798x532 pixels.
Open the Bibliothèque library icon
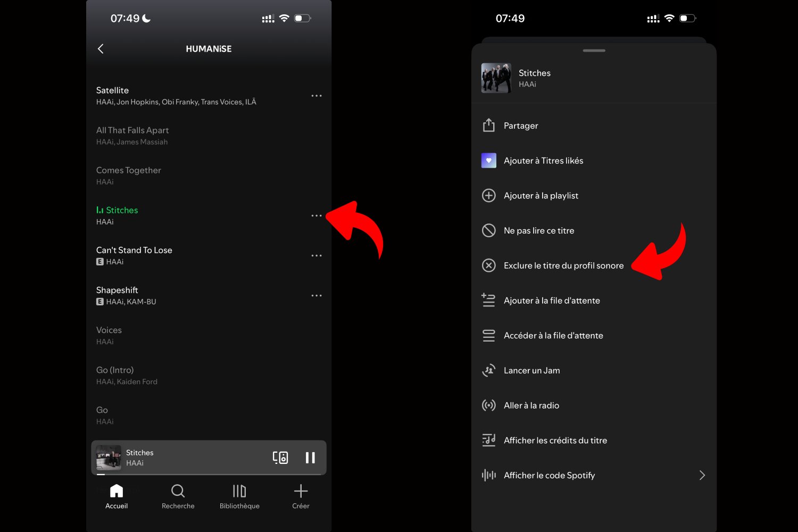(239, 491)
